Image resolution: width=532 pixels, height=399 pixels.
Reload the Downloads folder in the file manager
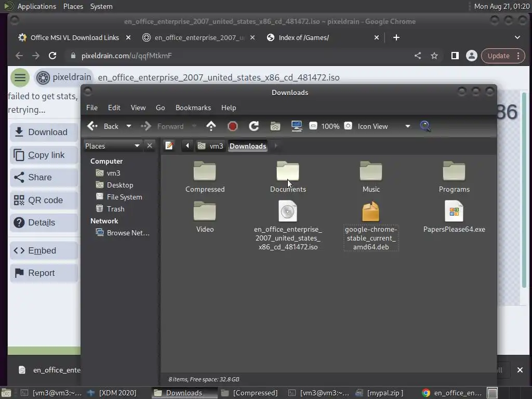tap(254, 126)
